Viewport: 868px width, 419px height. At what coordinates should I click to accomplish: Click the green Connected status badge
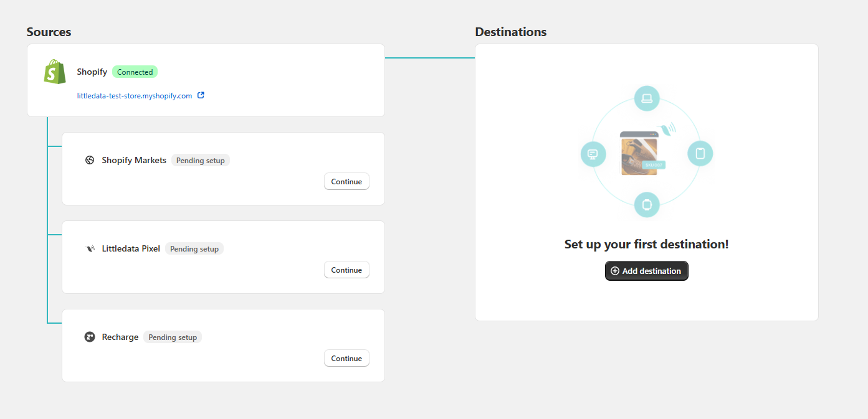[x=135, y=72]
